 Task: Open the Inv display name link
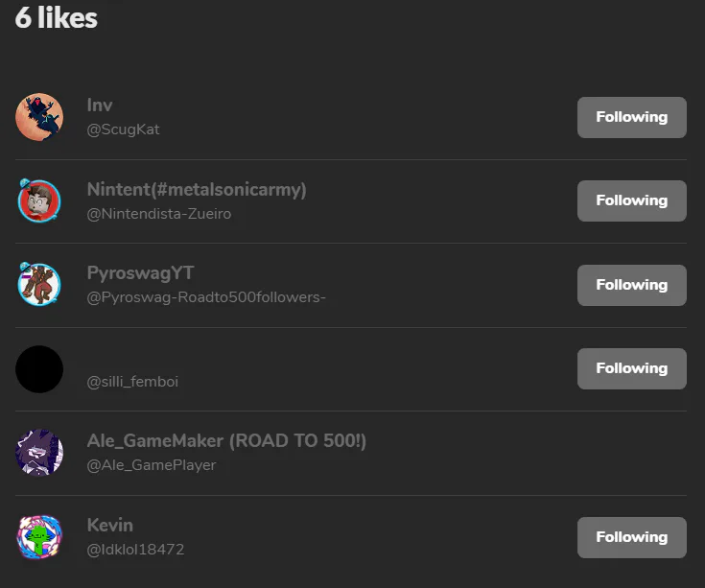[x=100, y=106]
